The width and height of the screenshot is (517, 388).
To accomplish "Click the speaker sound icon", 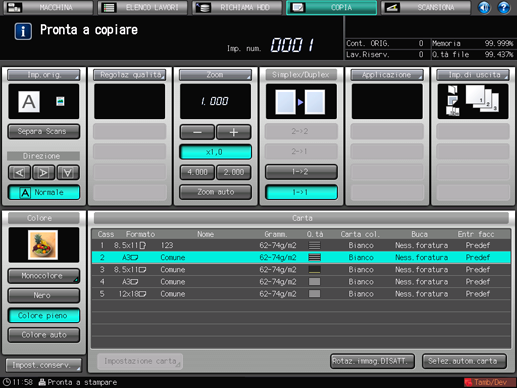I will (x=484, y=7).
